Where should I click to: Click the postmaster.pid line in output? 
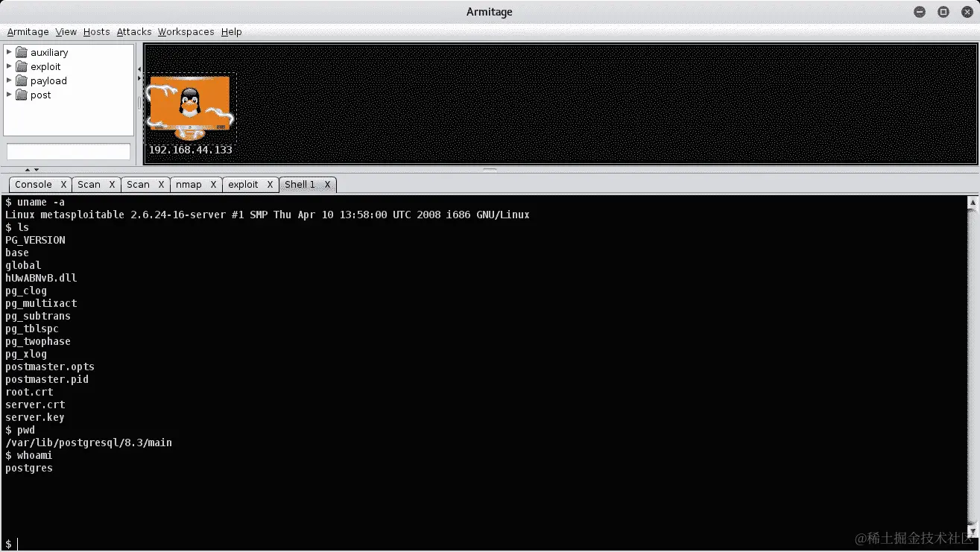coord(47,379)
